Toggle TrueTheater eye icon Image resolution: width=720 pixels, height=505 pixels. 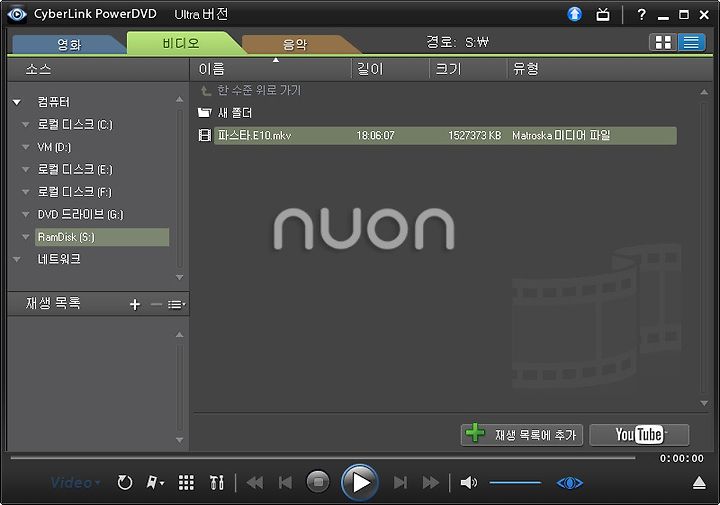pyautogui.click(x=570, y=483)
